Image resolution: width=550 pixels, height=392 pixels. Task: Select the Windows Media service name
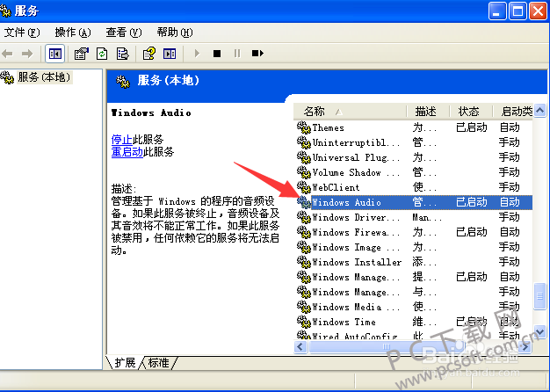point(356,307)
